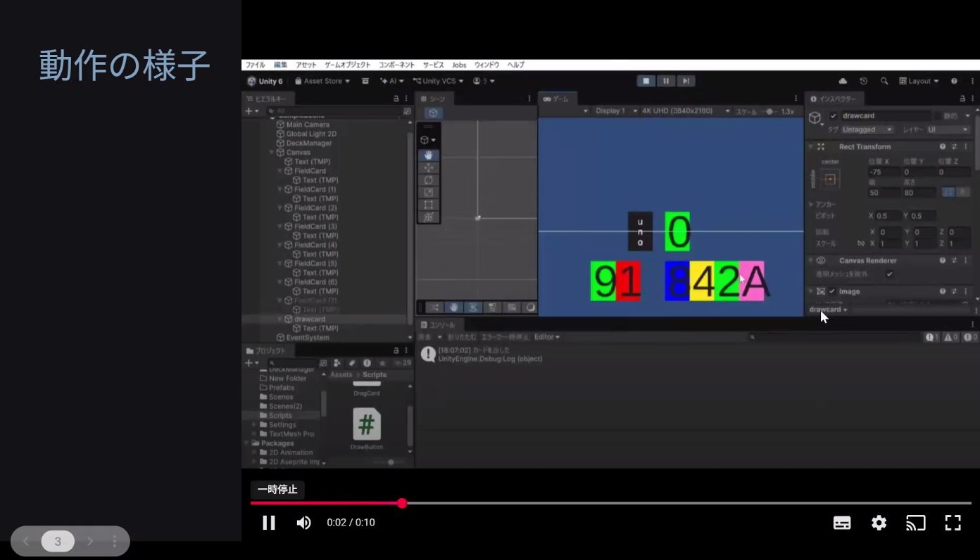Image resolution: width=980 pixels, height=560 pixels.
Task: Select DeckManager in the hierarchy
Action: 308,143
